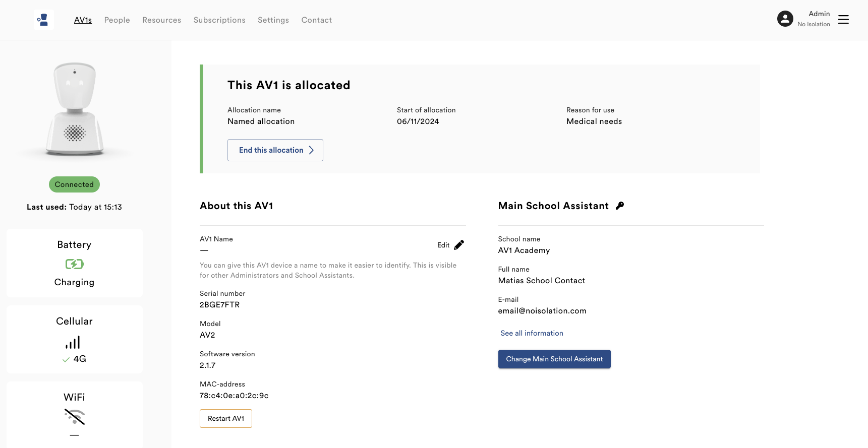Open the AV1s tab
The width and height of the screenshot is (868, 448).
tap(83, 20)
